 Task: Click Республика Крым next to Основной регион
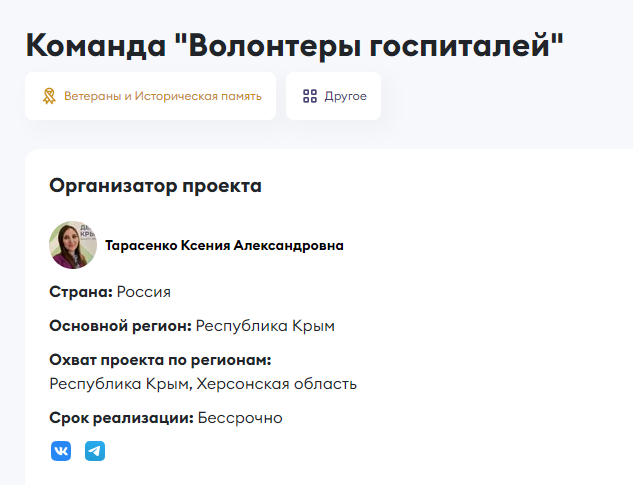265,325
